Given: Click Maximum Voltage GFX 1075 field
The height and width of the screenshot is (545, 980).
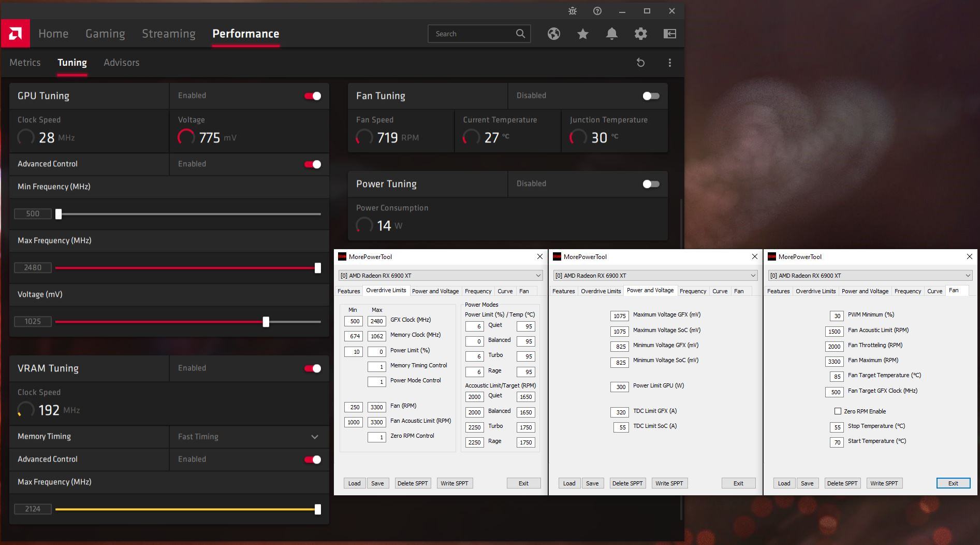Looking at the screenshot, I should [x=620, y=316].
